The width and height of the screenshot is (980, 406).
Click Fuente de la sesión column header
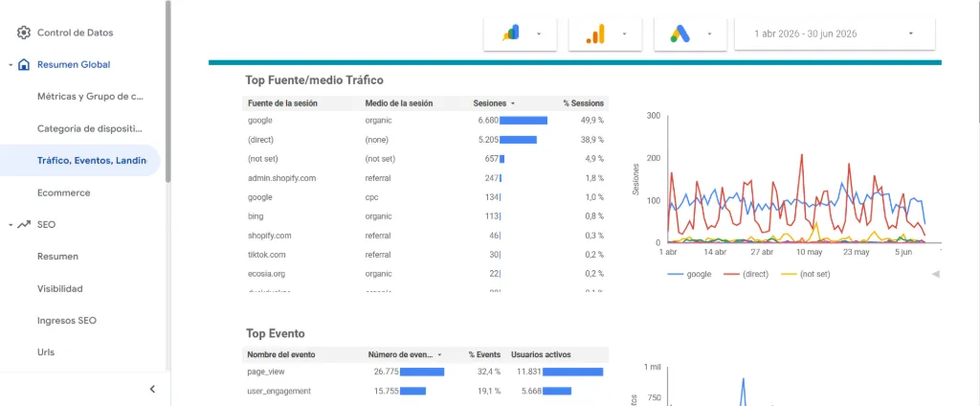pos(282,103)
